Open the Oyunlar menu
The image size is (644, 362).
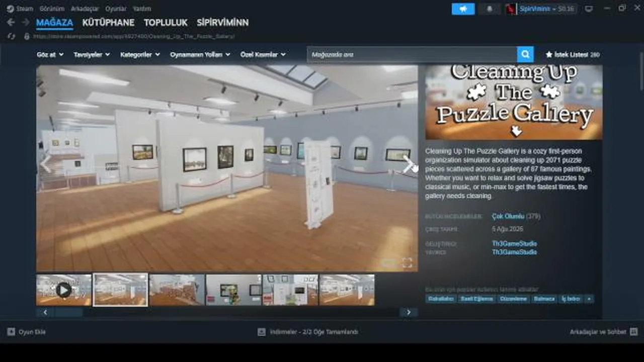pos(116,9)
